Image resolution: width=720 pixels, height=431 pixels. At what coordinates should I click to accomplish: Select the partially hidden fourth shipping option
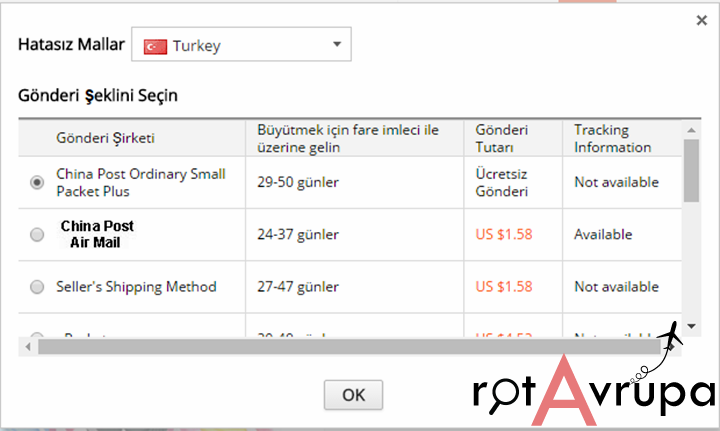(x=37, y=336)
